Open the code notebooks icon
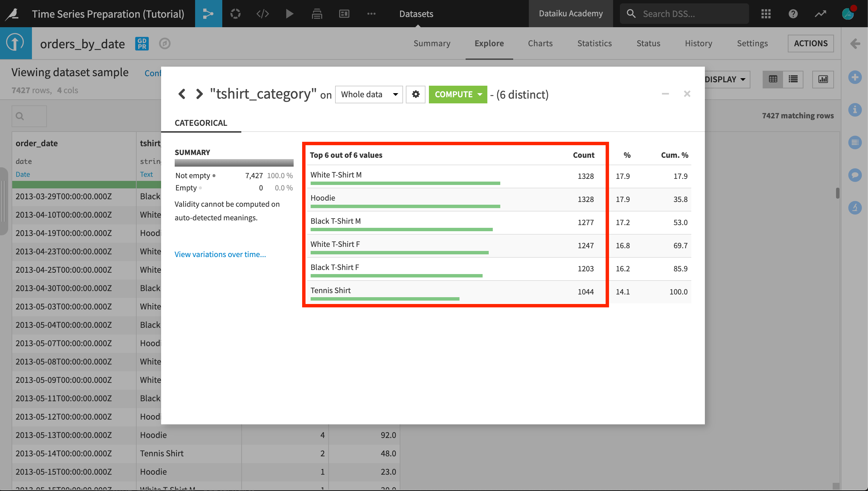868x491 pixels. pyautogui.click(x=262, y=14)
